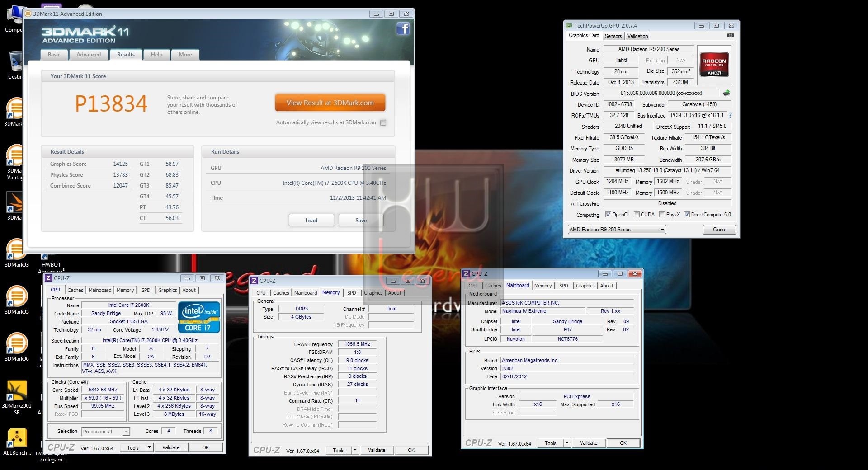Screen dimensions: 868x470
Task: Click the CPU-Z icon in the CPU window title
Action: pyautogui.click(x=48, y=278)
